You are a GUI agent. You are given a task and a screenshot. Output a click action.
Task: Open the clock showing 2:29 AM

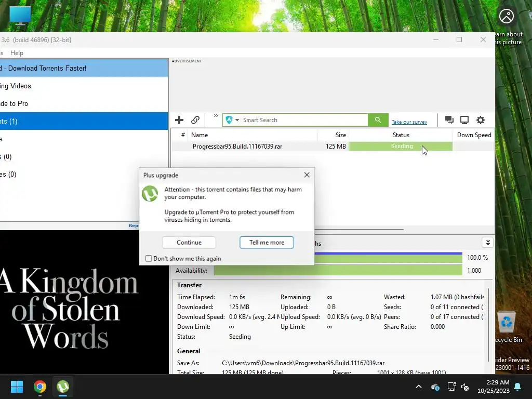[494, 387]
